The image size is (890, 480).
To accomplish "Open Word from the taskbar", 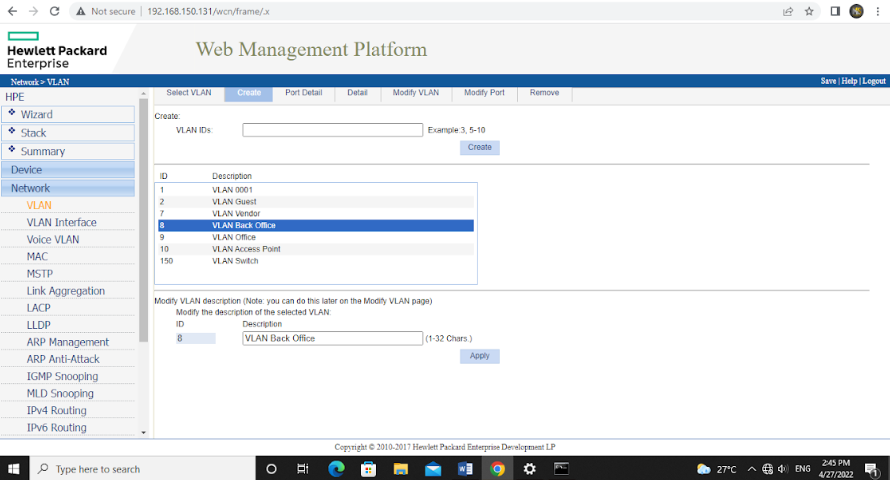I will coord(465,468).
